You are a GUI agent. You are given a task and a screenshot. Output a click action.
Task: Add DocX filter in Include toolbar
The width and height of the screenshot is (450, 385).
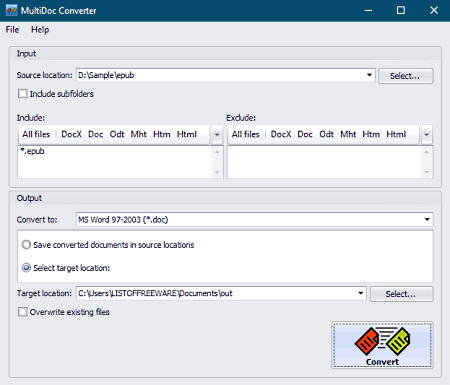tap(71, 134)
